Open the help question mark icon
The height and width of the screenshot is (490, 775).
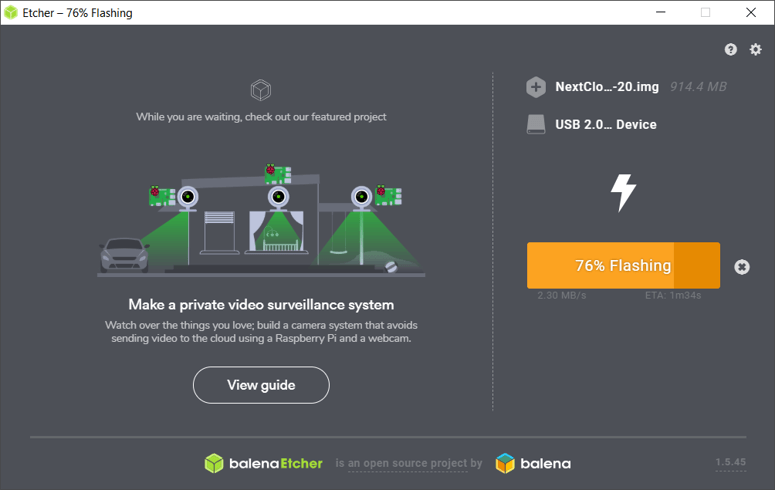click(x=731, y=49)
